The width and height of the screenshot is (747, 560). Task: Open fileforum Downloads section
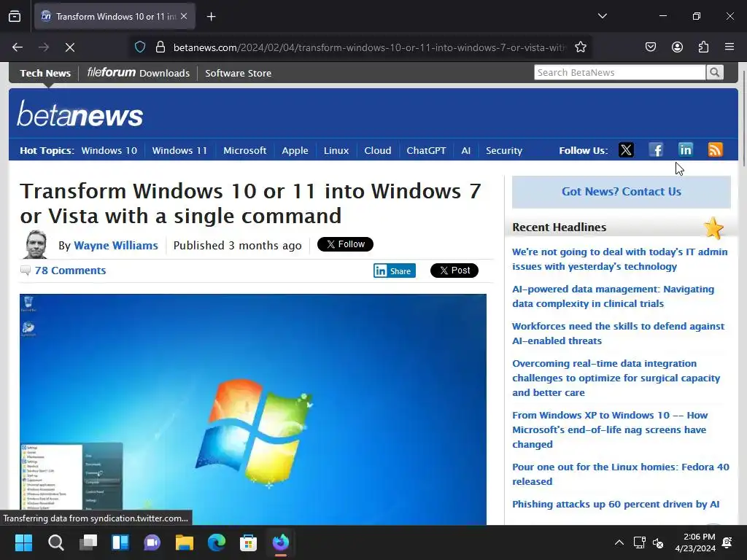138,73
